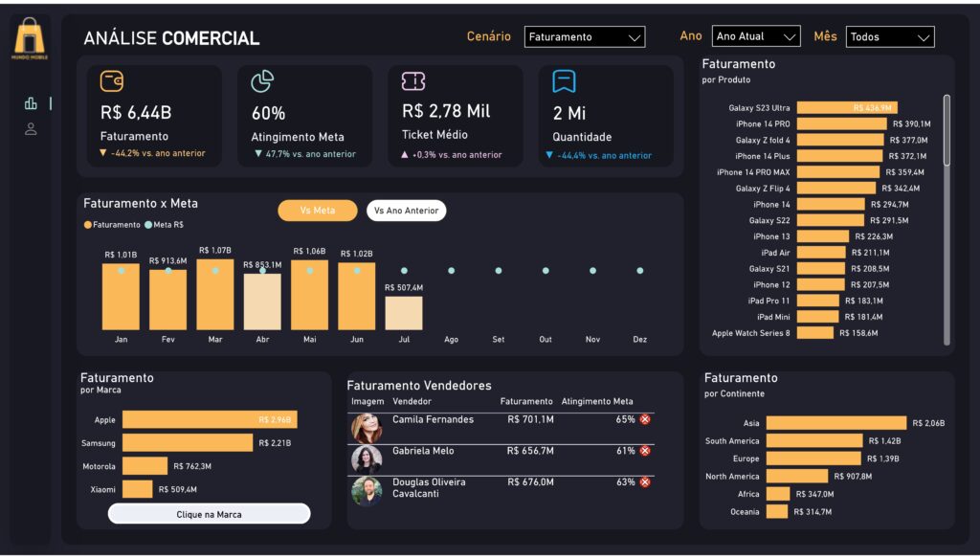Click the up arrow beside +0,3% vs. ano anterior
Image resolution: width=980 pixels, height=559 pixels.
(405, 154)
